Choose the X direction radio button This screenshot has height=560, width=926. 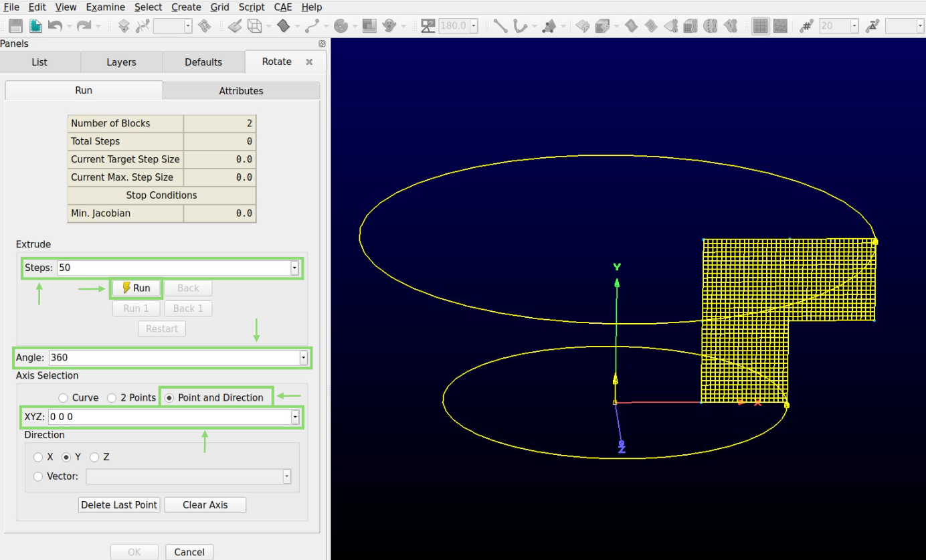(38, 458)
